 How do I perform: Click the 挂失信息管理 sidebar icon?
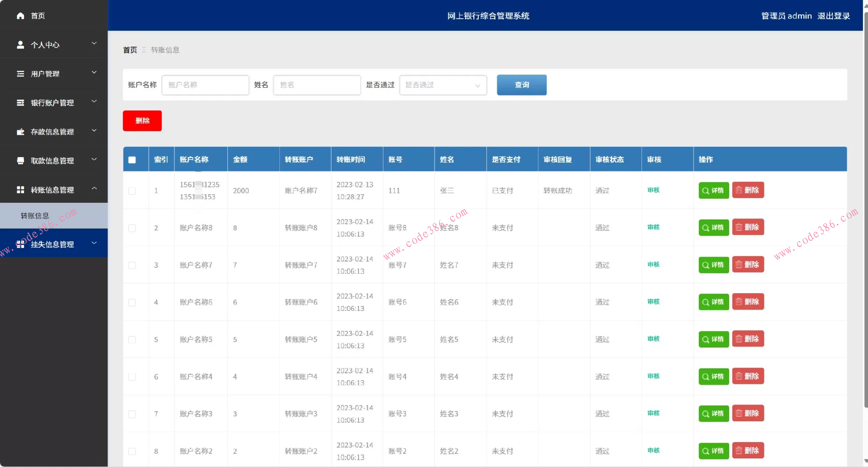click(x=20, y=243)
